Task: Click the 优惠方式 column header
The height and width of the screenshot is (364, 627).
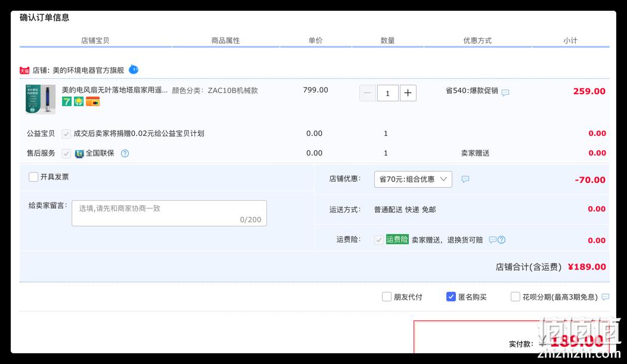Action: point(477,41)
